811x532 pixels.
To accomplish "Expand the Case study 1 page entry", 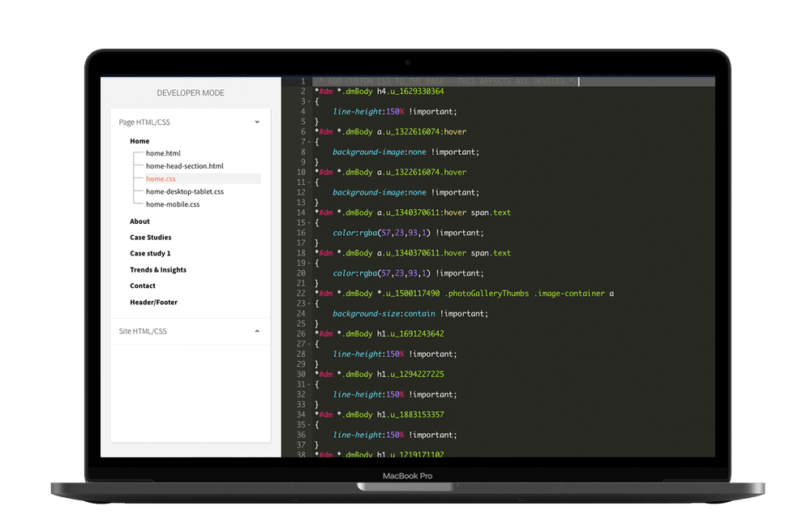I will click(x=150, y=253).
